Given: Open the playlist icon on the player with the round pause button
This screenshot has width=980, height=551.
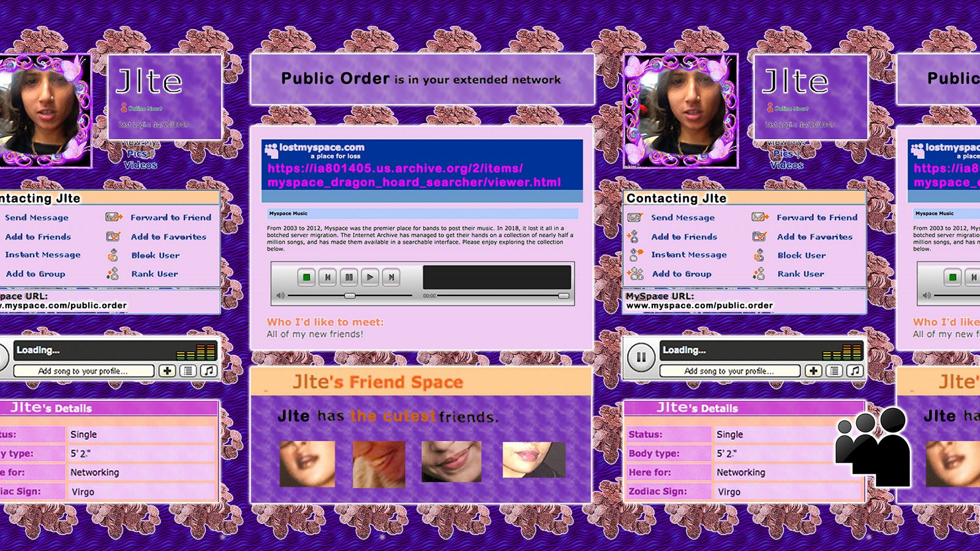Looking at the screenshot, I should tap(834, 371).
